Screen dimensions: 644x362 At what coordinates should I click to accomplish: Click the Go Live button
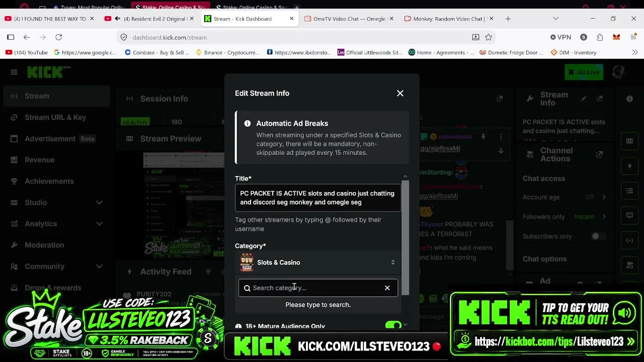click(x=584, y=72)
